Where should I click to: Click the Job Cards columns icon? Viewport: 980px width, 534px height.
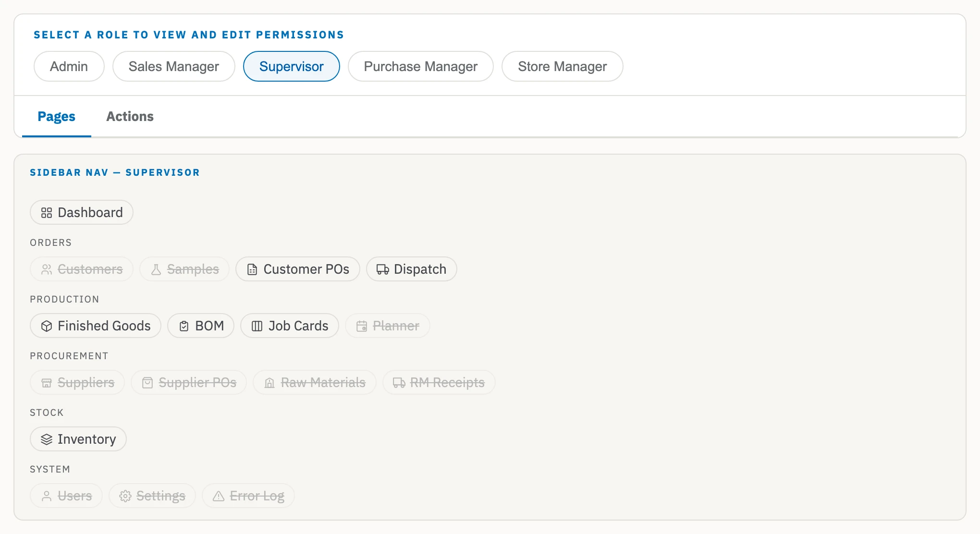(x=257, y=326)
